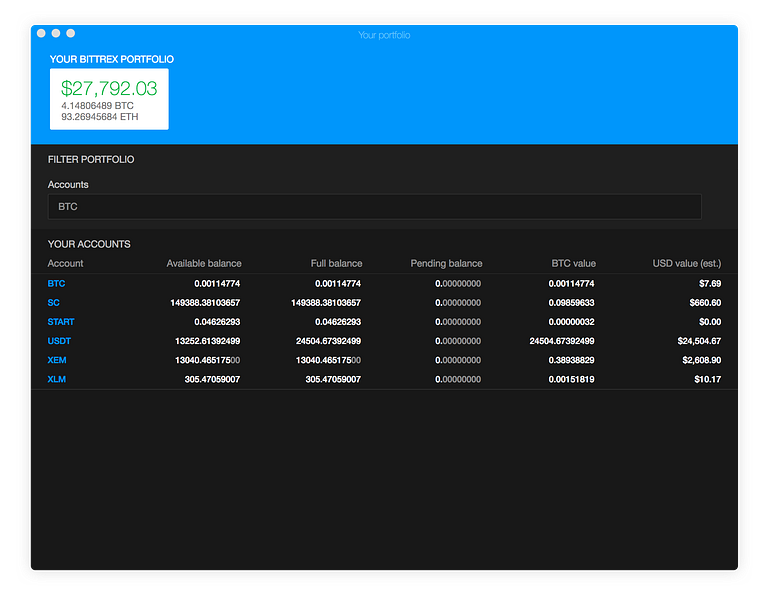Click the Pending balance column header

[x=446, y=263]
